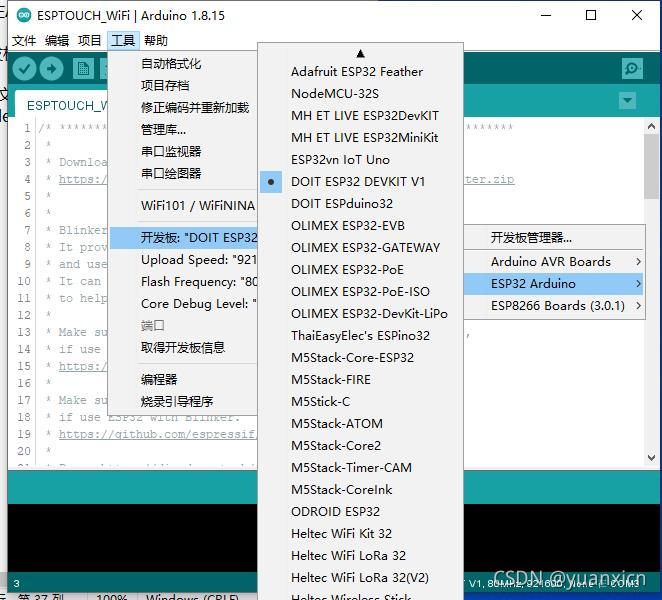This screenshot has height=600, width=662.
Task: Open the 项目 menu
Action: pyautogui.click(x=90, y=41)
